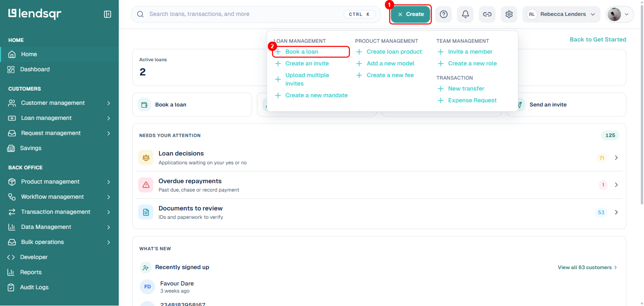Open Data Management sidebar item
644x306 pixels.
(59, 227)
